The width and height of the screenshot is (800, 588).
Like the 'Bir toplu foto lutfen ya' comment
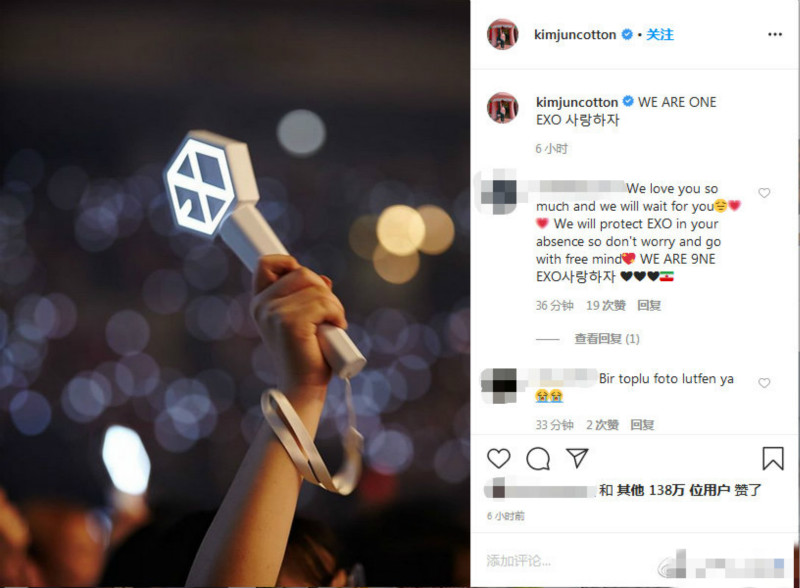pyautogui.click(x=764, y=382)
